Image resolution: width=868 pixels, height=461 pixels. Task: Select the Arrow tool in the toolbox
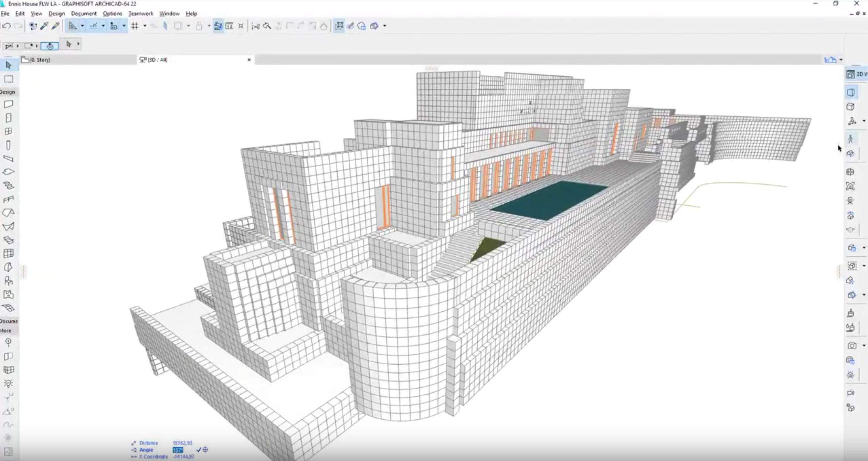8,65
